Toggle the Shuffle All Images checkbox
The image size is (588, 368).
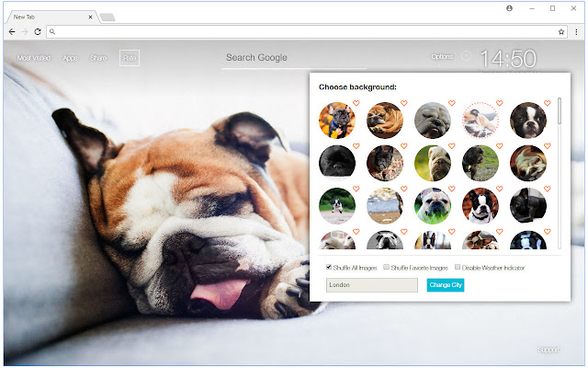pyautogui.click(x=329, y=267)
